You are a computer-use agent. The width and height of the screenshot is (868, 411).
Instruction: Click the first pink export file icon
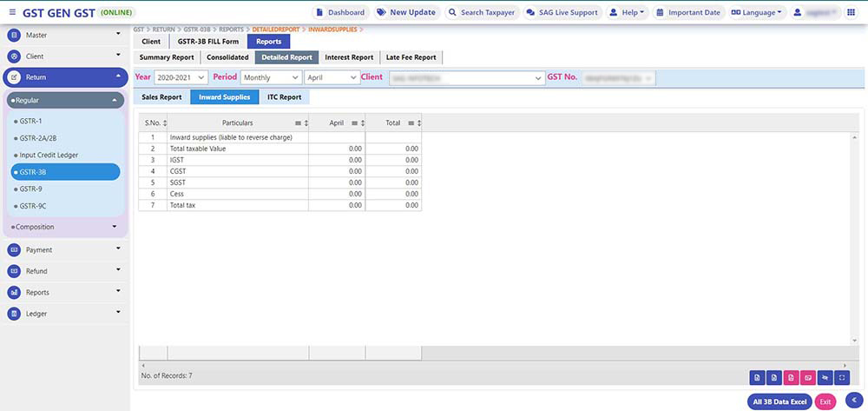click(791, 377)
